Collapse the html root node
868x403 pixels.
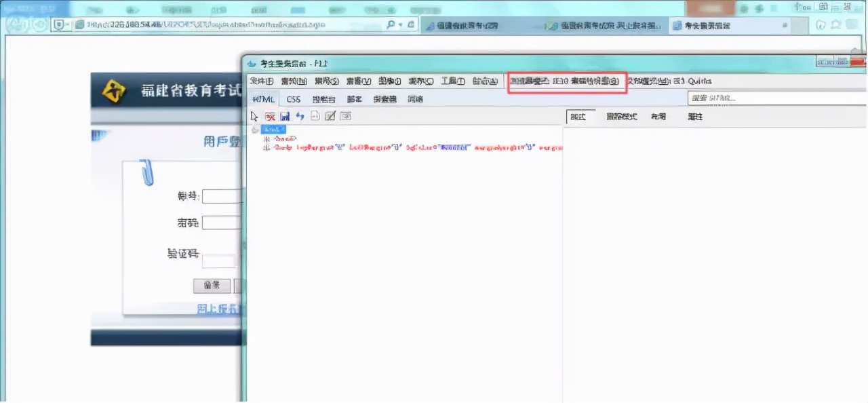pyautogui.click(x=255, y=130)
